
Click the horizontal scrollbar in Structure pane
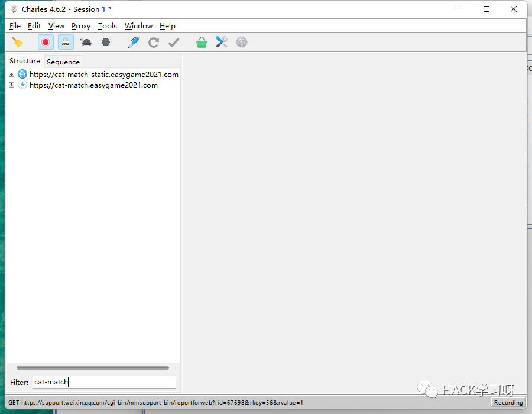click(93, 368)
